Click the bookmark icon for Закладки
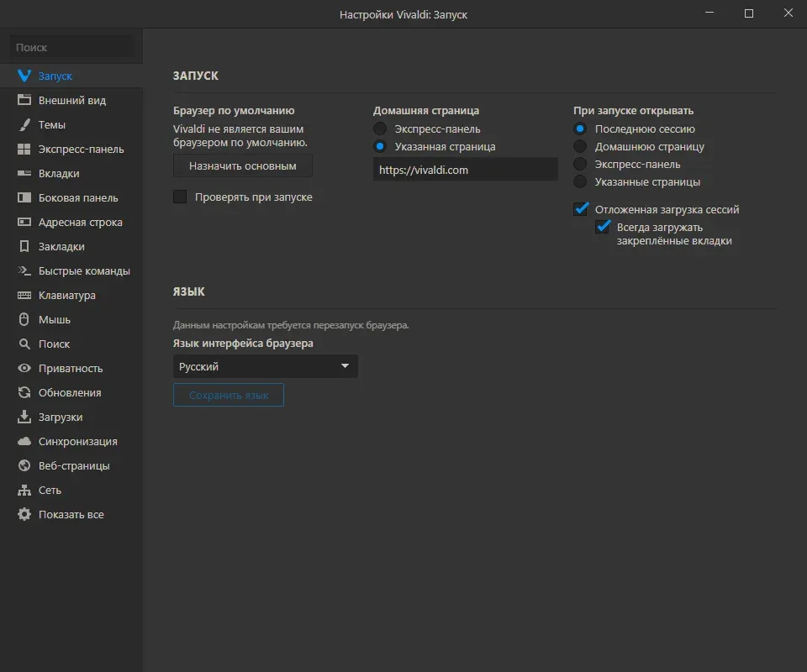Screen dimensions: 807x672 pos(24,246)
